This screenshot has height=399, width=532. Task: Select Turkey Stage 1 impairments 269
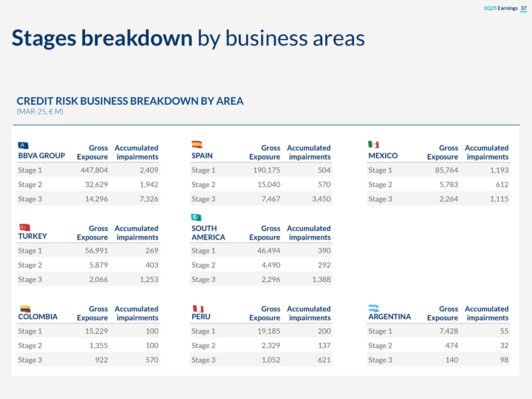click(x=152, y=251)
